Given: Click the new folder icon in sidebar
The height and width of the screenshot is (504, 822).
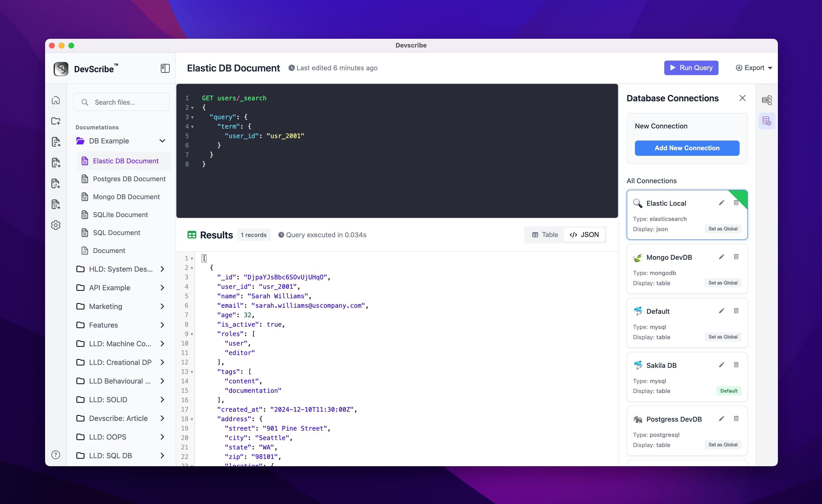Looking at the screenshot, I should 56,121.
